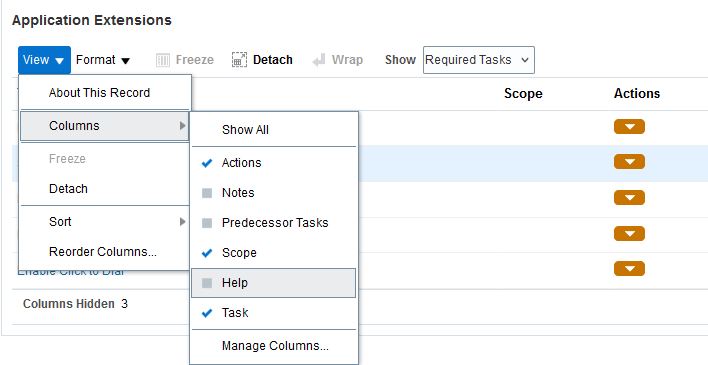Click the Columns Hidden 3 status text
708x365 pixels.
(75, 304)
